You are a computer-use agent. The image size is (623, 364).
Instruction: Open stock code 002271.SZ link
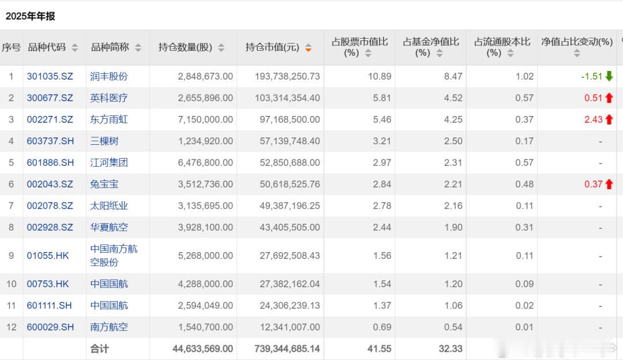(50, 119)
